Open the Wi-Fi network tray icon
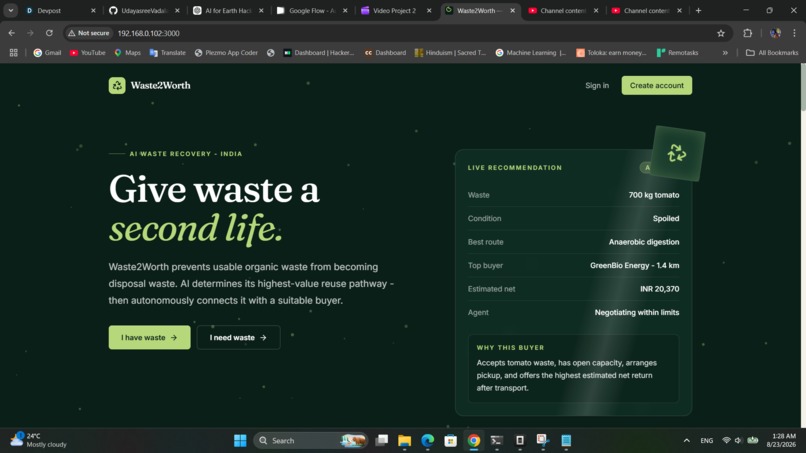The width and height of the screenshot is (806, 453). 726,441
